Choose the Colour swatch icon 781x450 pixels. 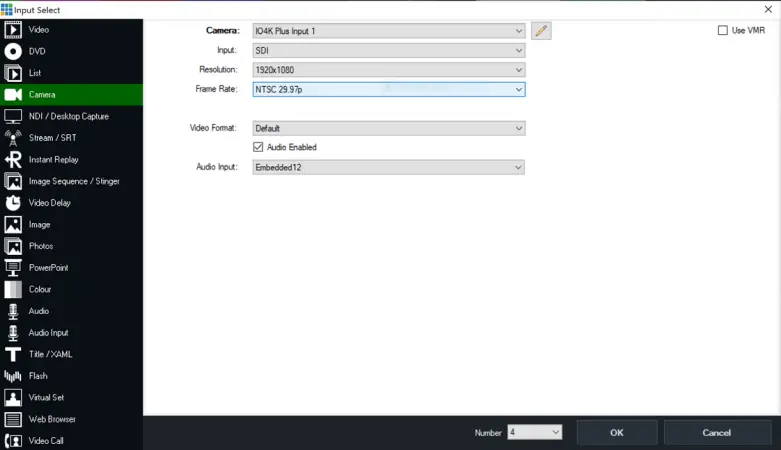[x=13, y=290]
